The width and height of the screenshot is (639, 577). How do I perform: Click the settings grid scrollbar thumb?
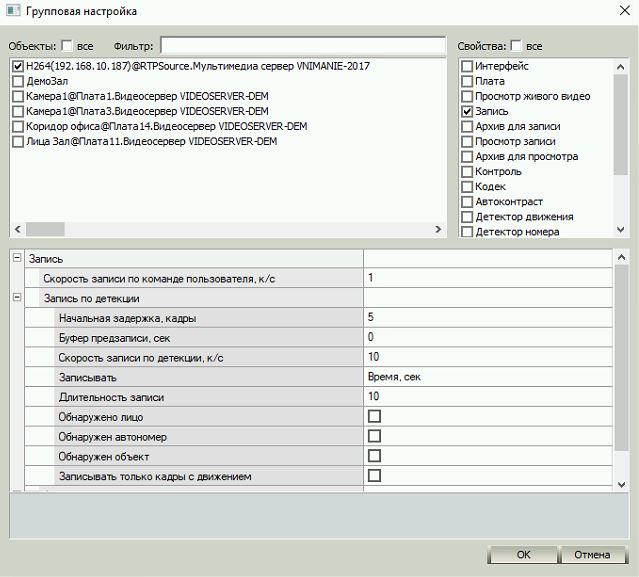pos(621,358)
